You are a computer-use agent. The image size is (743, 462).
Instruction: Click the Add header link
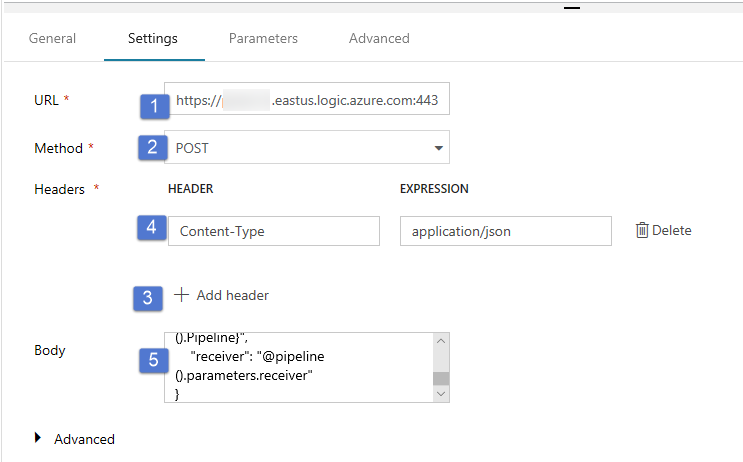click(232, 295)
